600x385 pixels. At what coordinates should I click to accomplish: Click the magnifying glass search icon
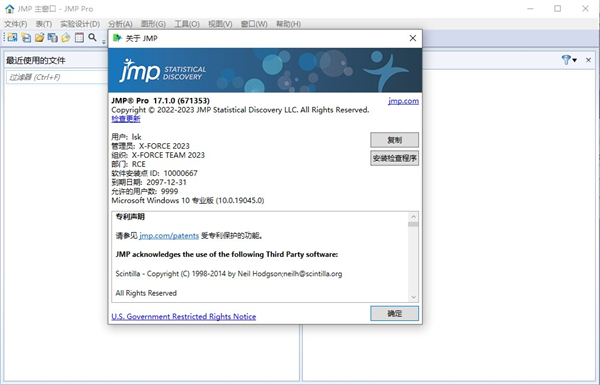(92, 37)
